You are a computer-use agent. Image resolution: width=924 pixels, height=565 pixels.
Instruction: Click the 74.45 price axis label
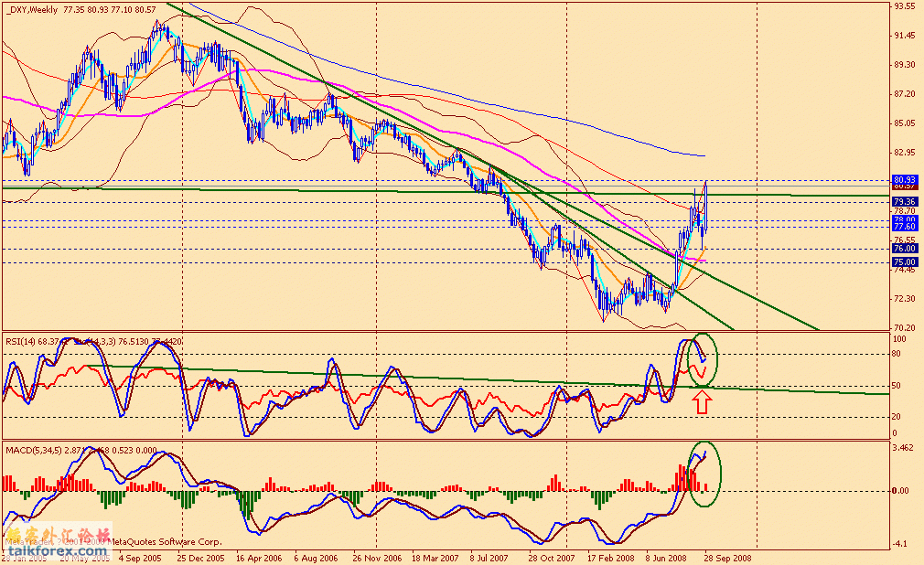(x=905, y=270)
